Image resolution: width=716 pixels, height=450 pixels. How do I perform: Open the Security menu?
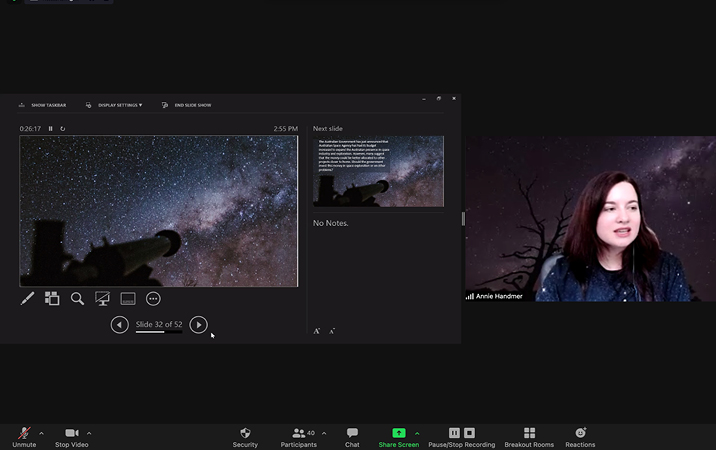[245, 437]
